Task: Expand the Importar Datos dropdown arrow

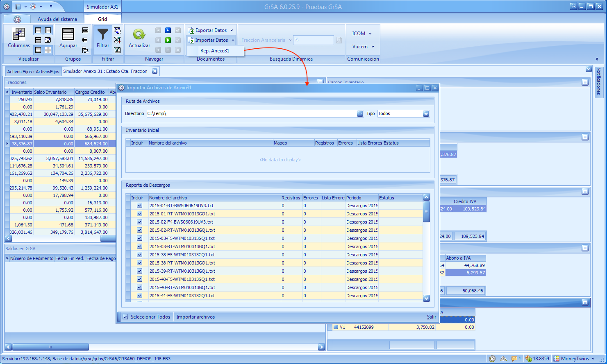Action: (233, 40)
